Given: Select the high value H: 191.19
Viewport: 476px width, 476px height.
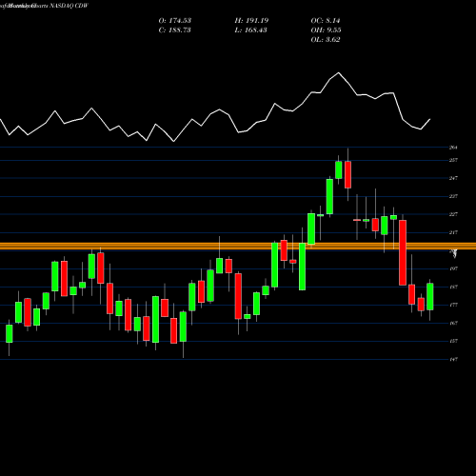Looking at the screenshot, I should coord(251,21).
